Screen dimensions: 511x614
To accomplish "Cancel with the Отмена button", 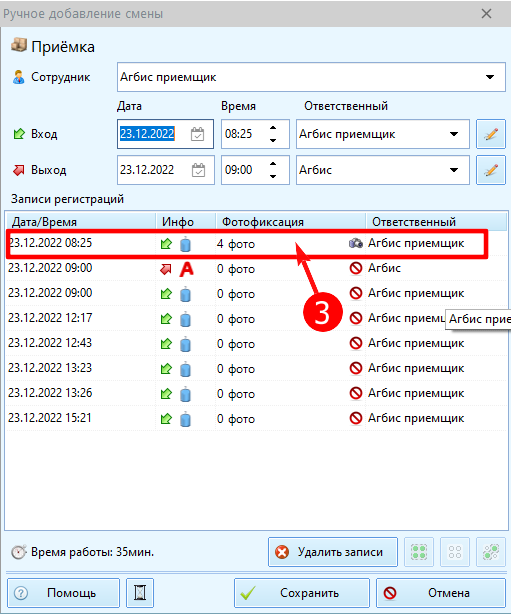I will (441, 593).
